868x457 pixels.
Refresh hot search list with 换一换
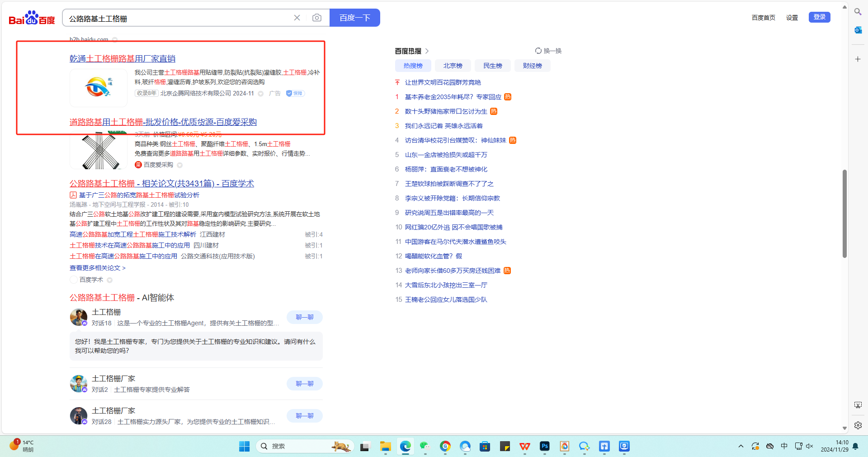pyautogui.click(x=548, y=51)
